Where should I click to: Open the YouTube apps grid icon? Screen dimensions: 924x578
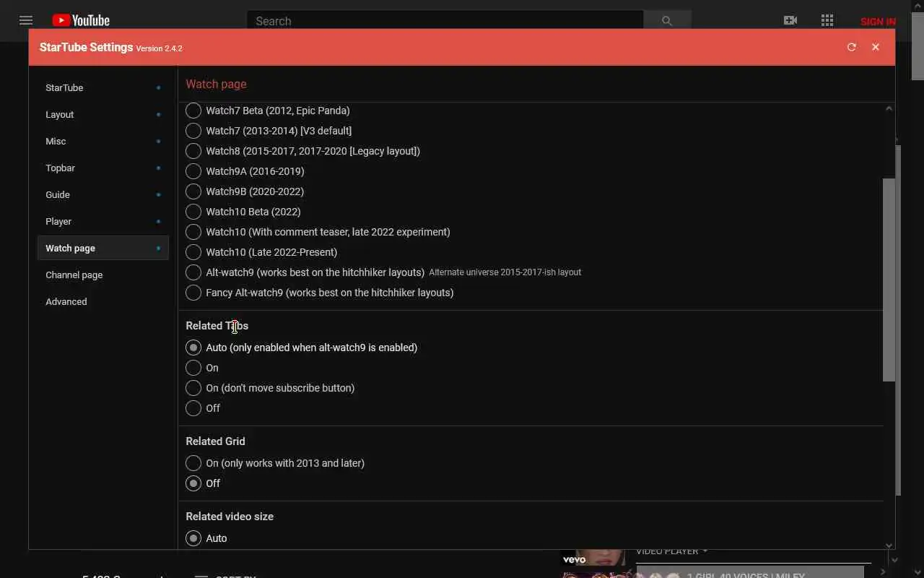pyautogui.click(x=827, y=20)
